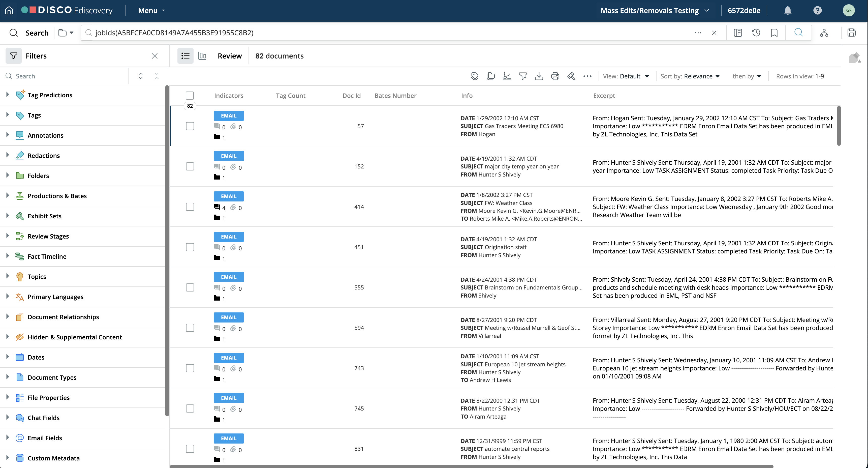Open the notifications bell
Screen dimensions: 868x468
click(787, 10)
